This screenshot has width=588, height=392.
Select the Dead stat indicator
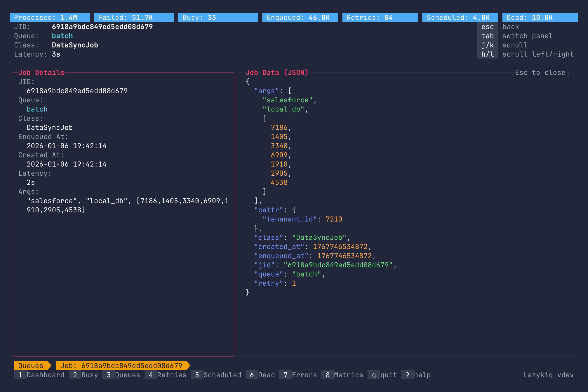point(540,17)
